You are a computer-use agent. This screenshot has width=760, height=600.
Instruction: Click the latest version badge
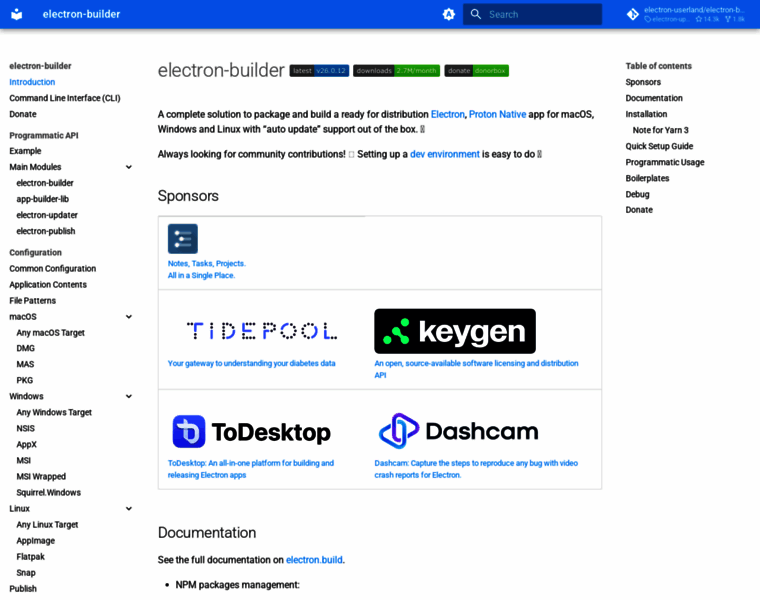(x=319, y=71)
